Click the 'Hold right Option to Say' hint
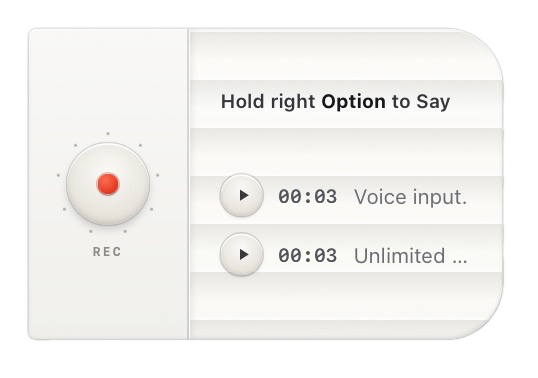The image size is (538, 378). [335, 102]
